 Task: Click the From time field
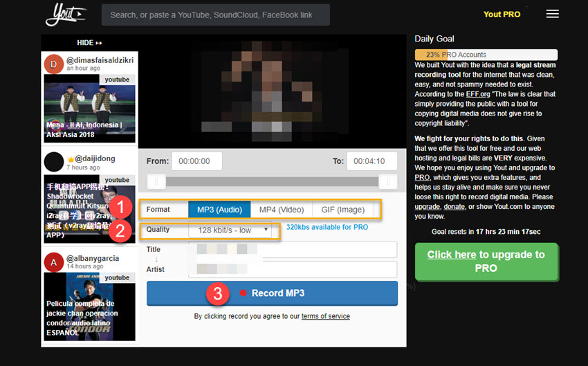tap(197, 161)
